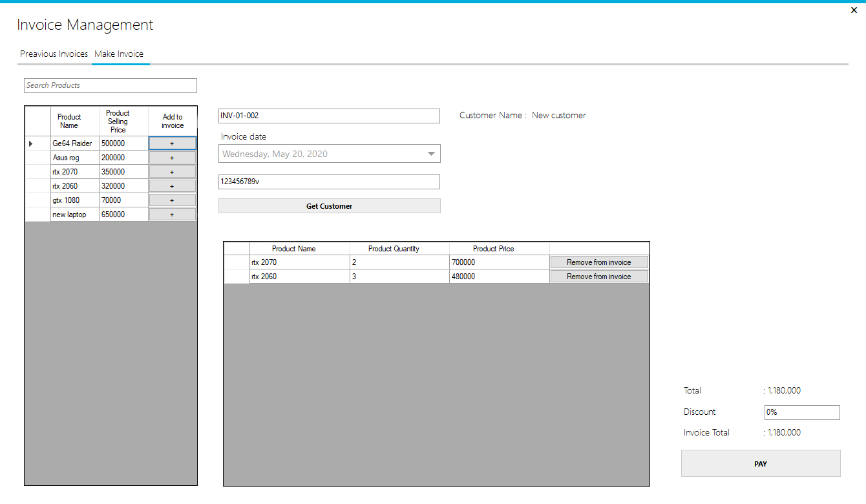The height and width of the screenshot is (504, 866).
Task: Click the Search Products field
Action: (x=111, y=85)
